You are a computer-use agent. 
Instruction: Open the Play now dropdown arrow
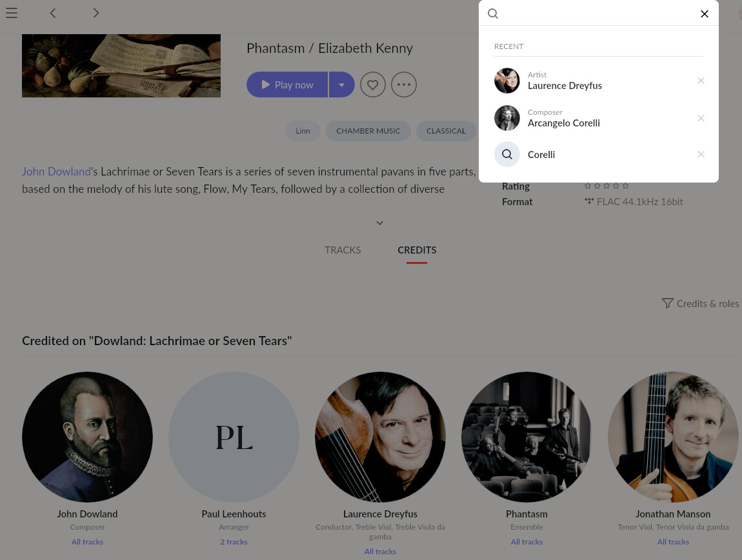click(342, 85)
